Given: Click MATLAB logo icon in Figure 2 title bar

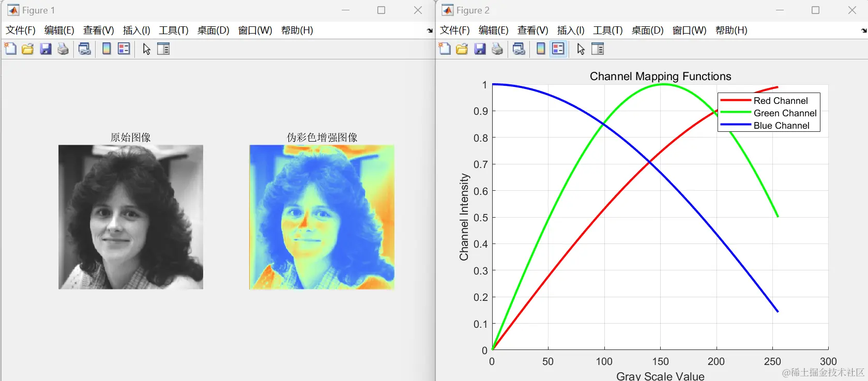Looking at the screenshot, I should point(447,10).
